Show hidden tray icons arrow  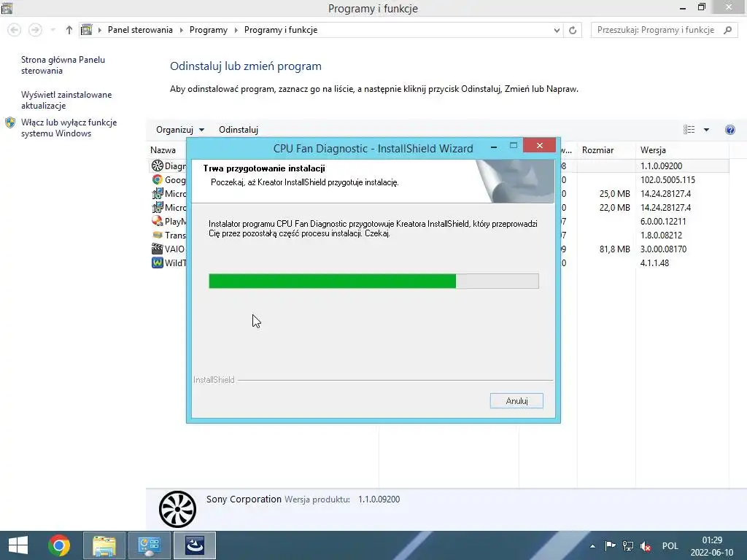[x=592, y=546]
